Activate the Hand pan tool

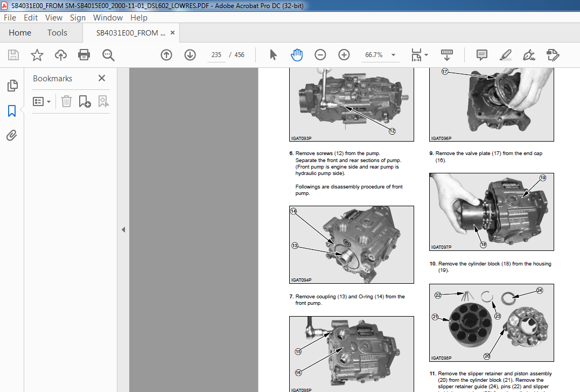pos(297,55)
